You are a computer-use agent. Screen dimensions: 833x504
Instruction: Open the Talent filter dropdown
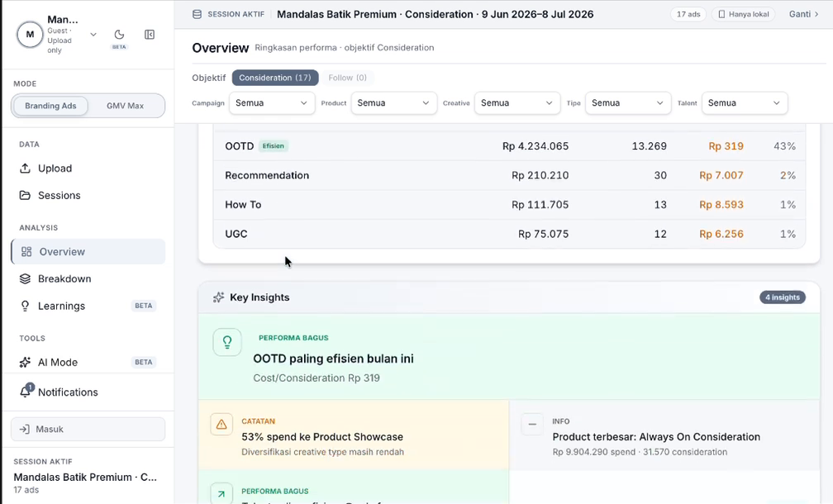(x=745, y=103)
